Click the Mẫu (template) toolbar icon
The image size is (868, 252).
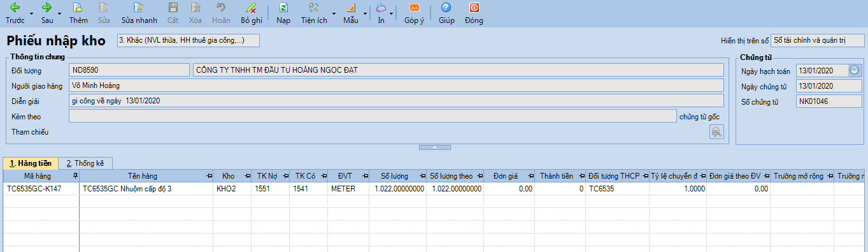tap(351, 8)
